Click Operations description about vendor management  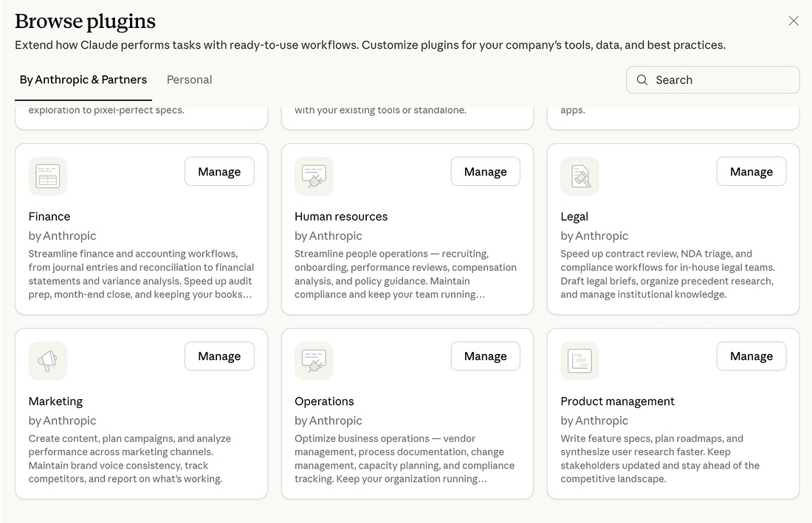click(405, 459)
